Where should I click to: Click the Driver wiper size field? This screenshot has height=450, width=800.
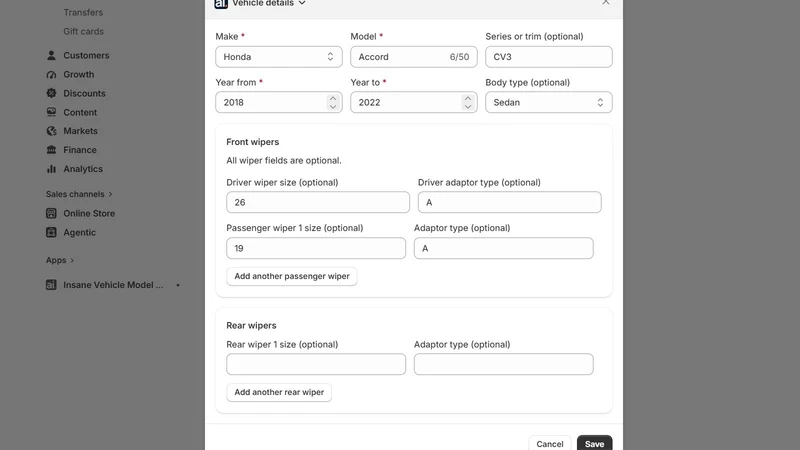point(318,202)
